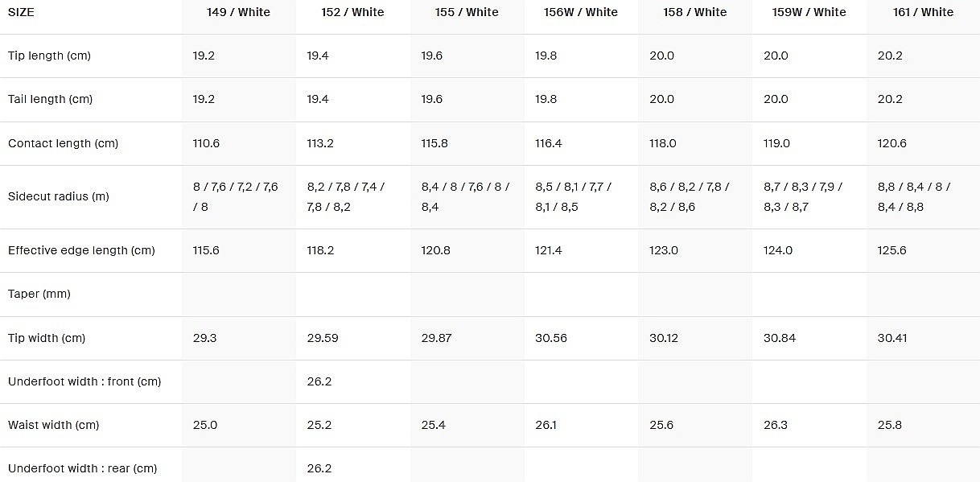The height and width of the screenshot is (482, 980).
Task: Select the 152 / White size column header
Action: (352, 12)
